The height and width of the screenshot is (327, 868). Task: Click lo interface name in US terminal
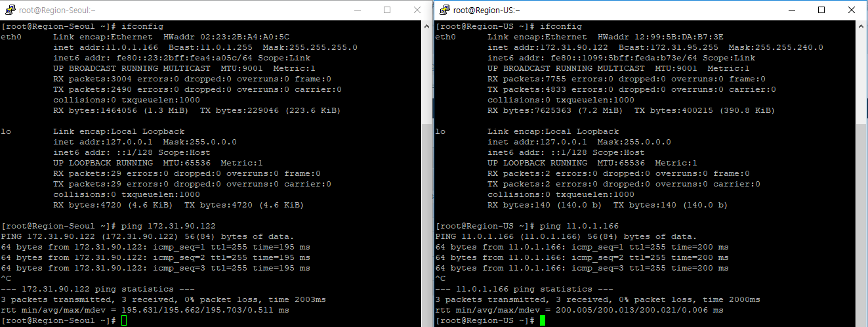tap(441, 131)
